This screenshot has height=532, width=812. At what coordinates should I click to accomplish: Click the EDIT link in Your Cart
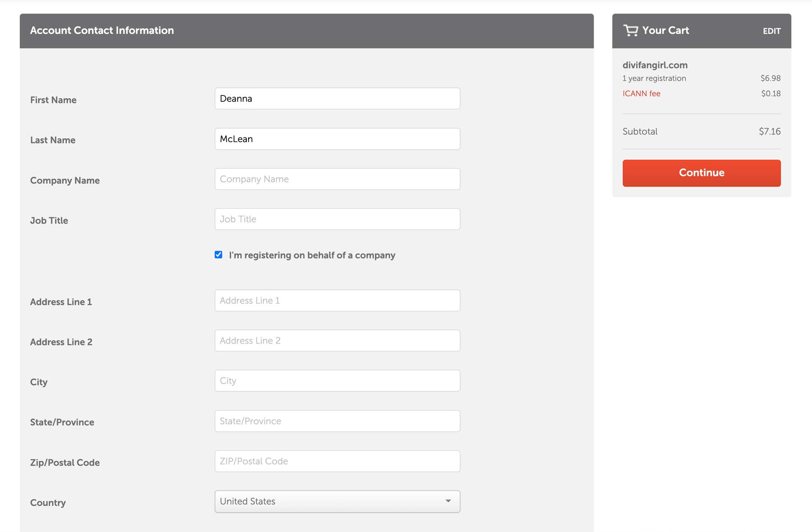coord(771,31)
